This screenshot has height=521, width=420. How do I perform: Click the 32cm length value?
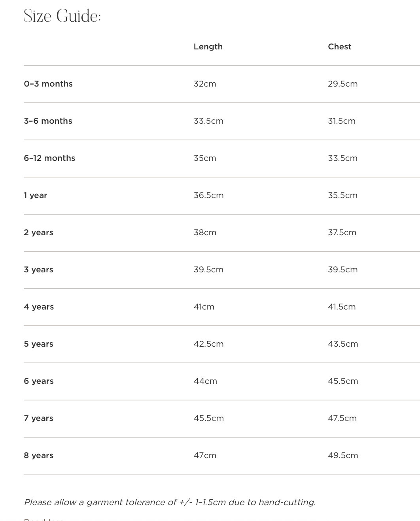click(x=205, y=84)
